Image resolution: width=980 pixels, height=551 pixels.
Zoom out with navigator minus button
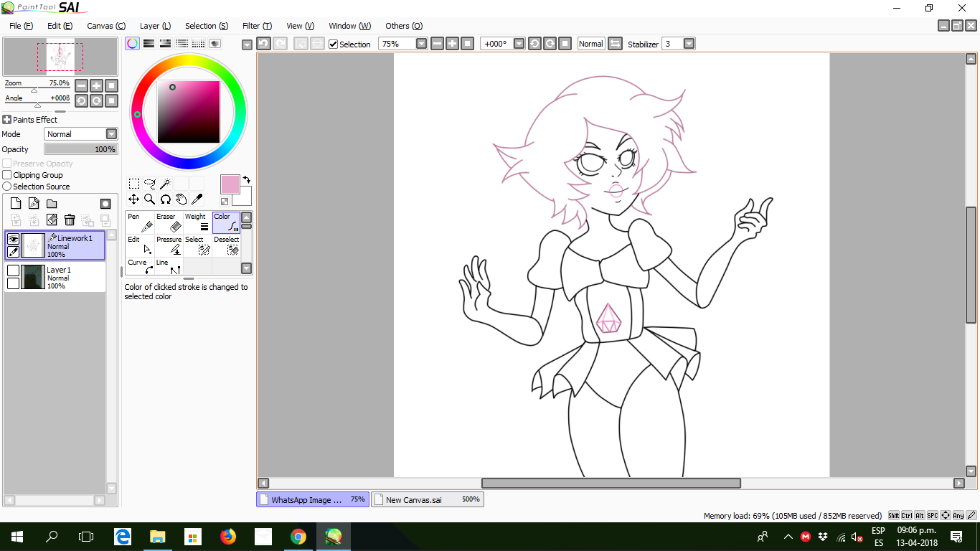[x=81, y=85]
